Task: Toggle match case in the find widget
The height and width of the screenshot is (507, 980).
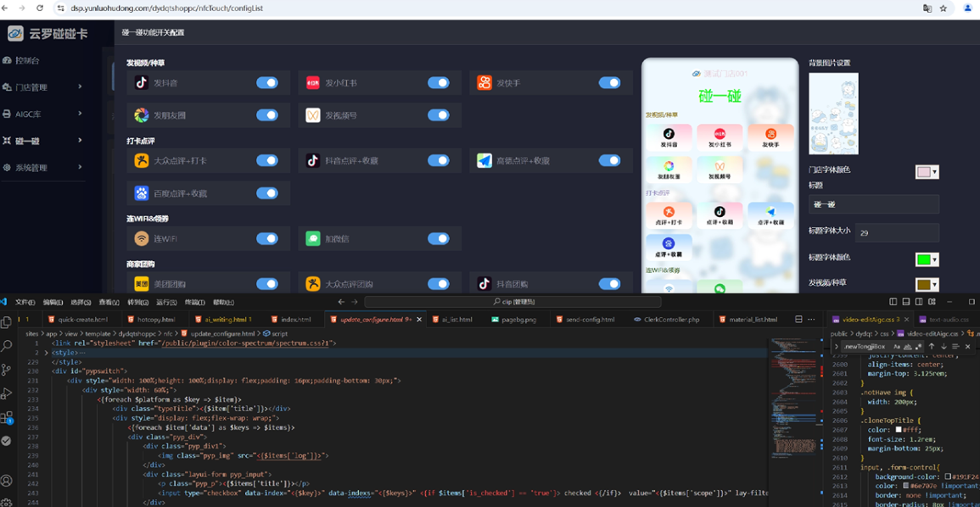Action: pyautogui.click(x=897, y=346)
